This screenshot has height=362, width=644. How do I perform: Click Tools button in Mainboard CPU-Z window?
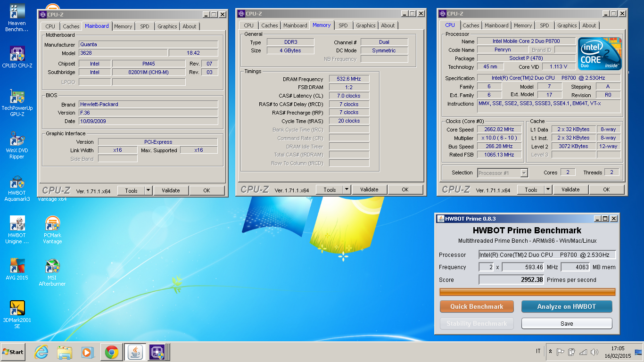pyautogui.click(x=132, y=190)
